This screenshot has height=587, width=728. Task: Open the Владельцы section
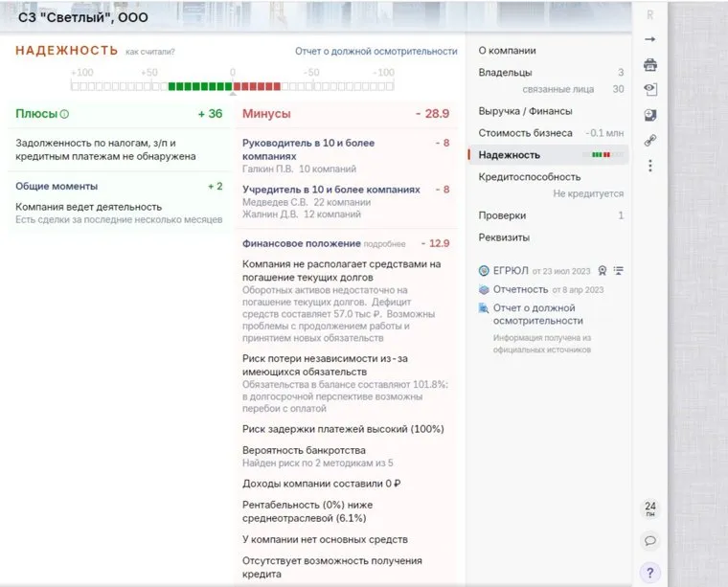[505, 73]
